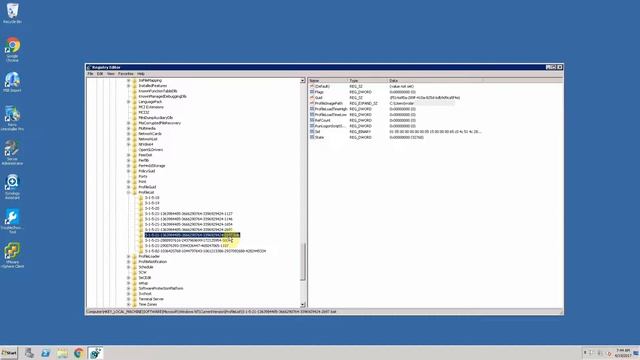This screenshot has width=640, height=360.
Task: Open the File menu in Registry Editor
Action: coord(90,74)
